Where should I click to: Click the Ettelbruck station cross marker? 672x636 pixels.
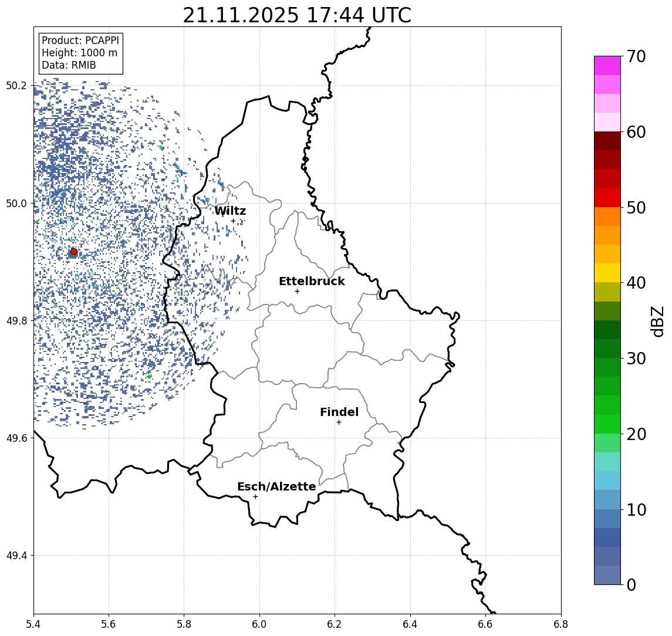tap(297, 292)
